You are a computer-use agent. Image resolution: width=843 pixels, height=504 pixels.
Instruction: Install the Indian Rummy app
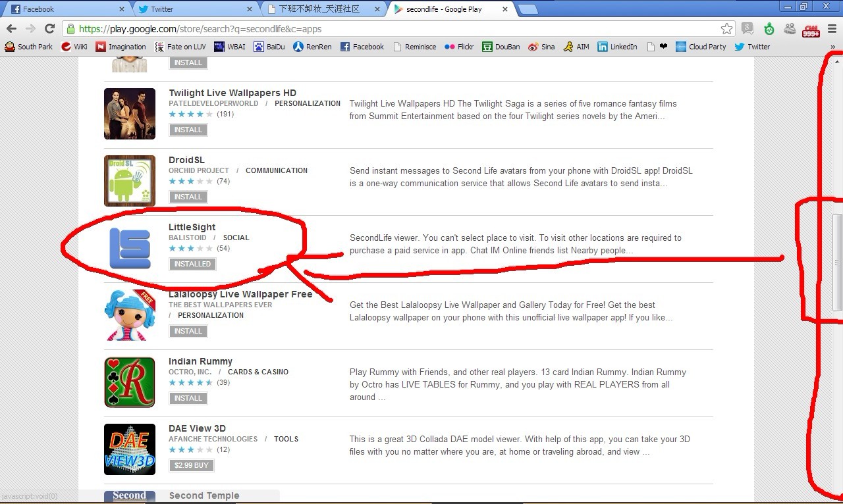188,398
